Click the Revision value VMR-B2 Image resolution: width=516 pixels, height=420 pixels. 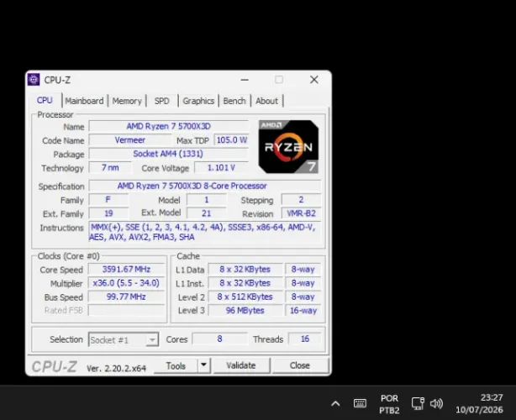pyautogui.click(x=301, y=213)
